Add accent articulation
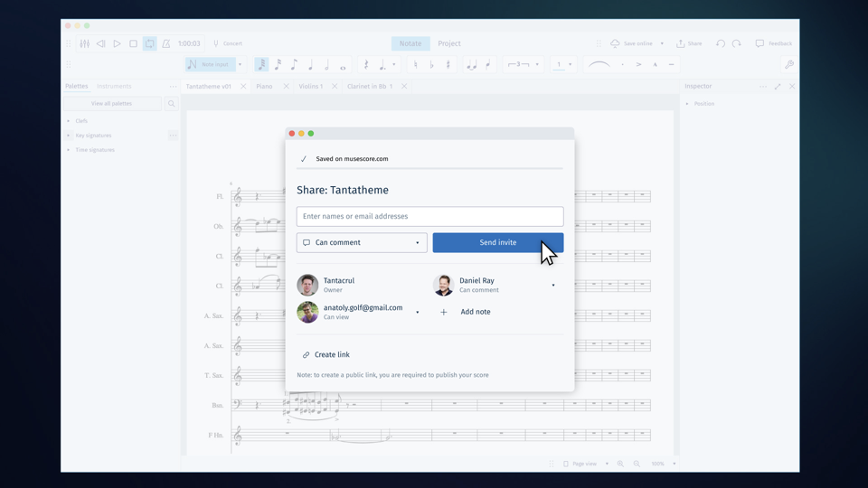This screenshot has width=868, height=488. click(x=638, y=65)
